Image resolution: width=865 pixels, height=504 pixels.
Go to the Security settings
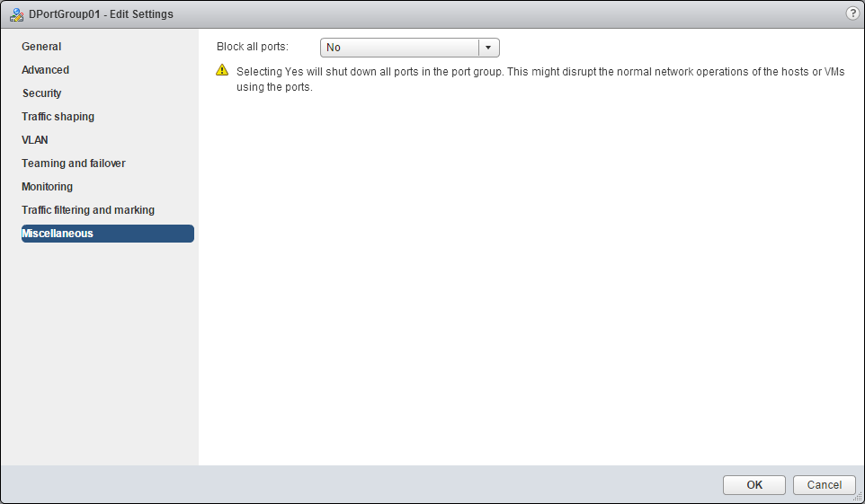click(x=41, y=93)
